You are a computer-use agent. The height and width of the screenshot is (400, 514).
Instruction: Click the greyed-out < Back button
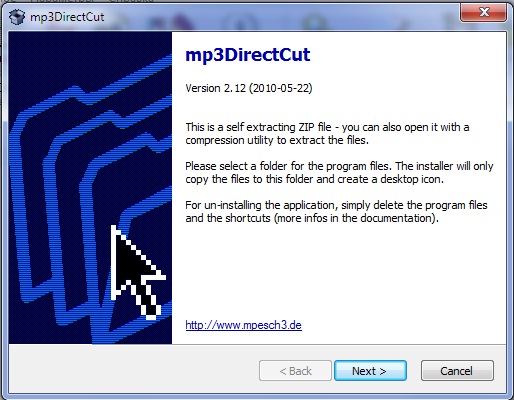tap(295, 371)
